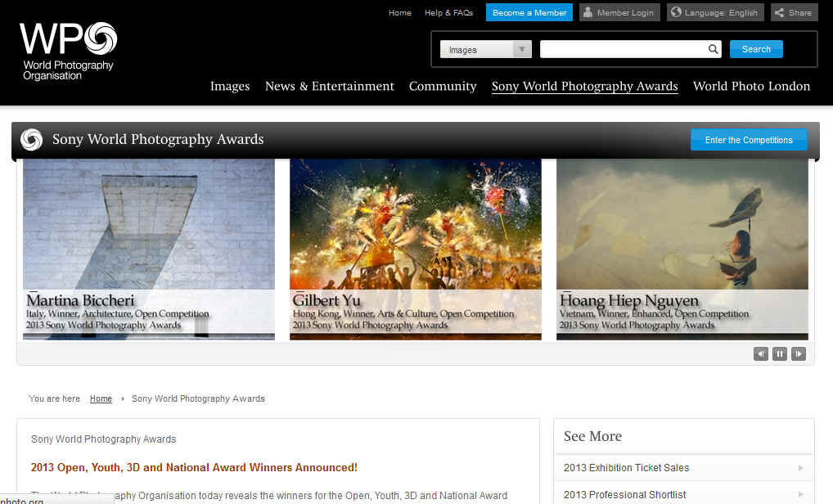Screen dimensions: 833x504
Task: Open the Images search-type dropdown
Action: tap(485, 49)
